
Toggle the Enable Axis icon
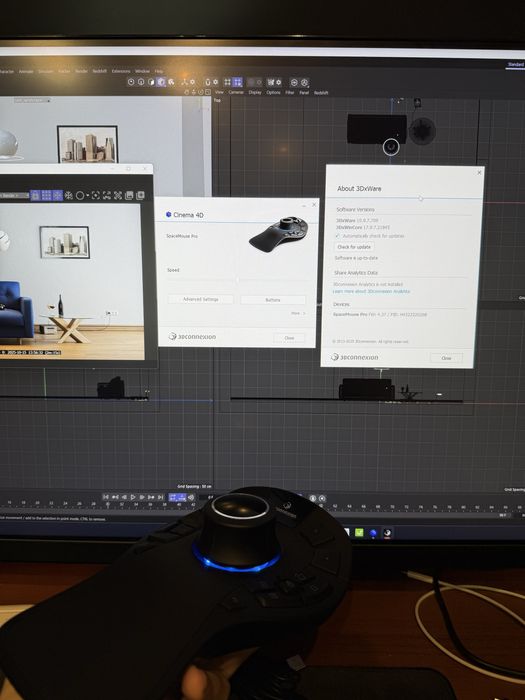click(184, 82)
